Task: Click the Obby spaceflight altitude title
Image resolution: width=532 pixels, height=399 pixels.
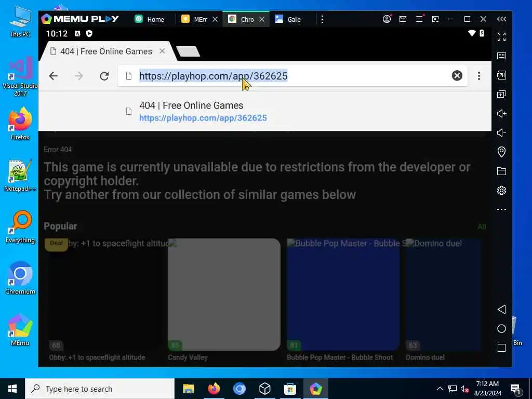Action: click(x=97, y=357)
